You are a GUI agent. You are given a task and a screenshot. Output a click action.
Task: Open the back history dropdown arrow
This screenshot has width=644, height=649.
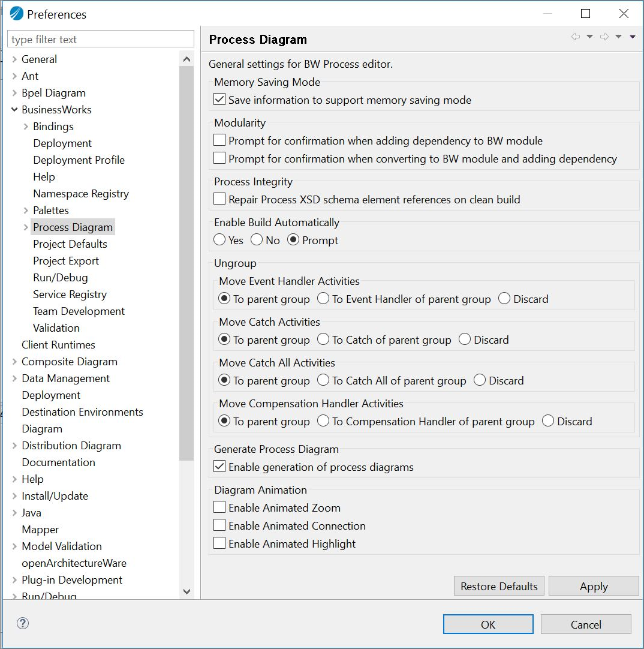coord(589,37)
